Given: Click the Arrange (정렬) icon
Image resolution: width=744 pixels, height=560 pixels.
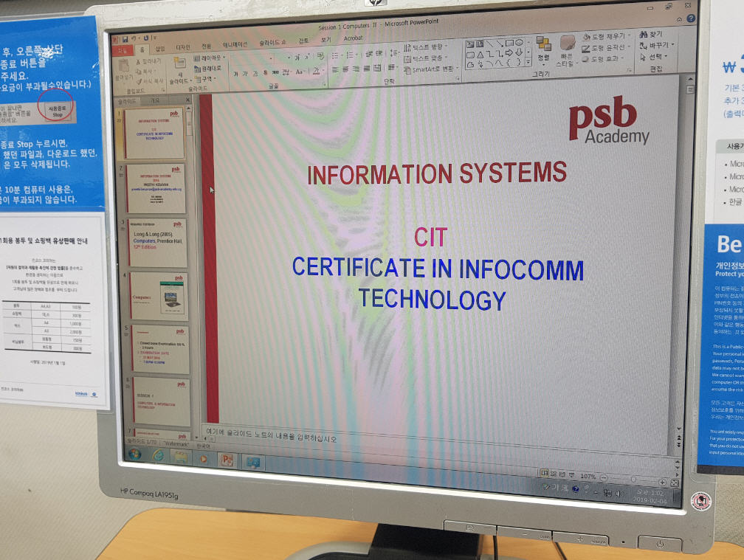Looking at the screenshot, I should click(x=544, y=44).
